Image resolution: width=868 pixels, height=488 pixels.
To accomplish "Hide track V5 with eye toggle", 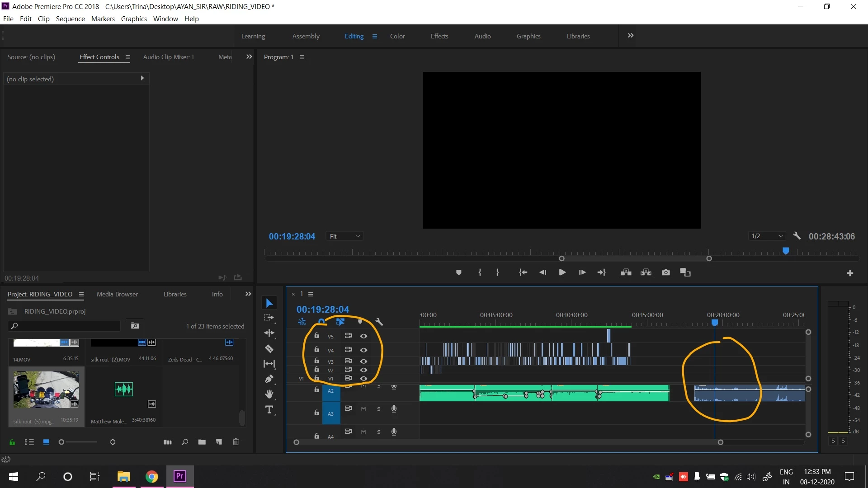I will point(363,336).
